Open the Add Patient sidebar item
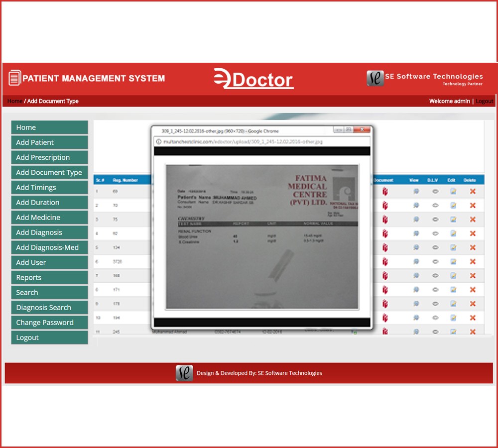This screenshot has height=448, width=498. point(49,142)
